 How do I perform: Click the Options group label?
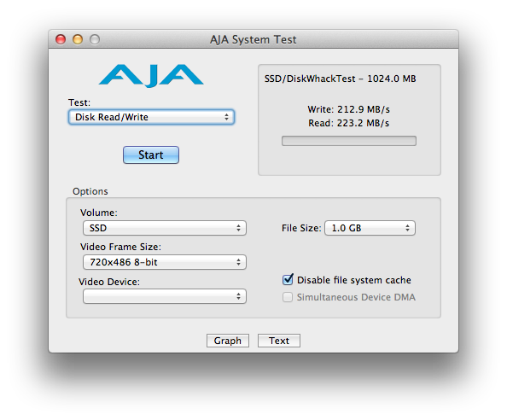(x=90, y=191)
